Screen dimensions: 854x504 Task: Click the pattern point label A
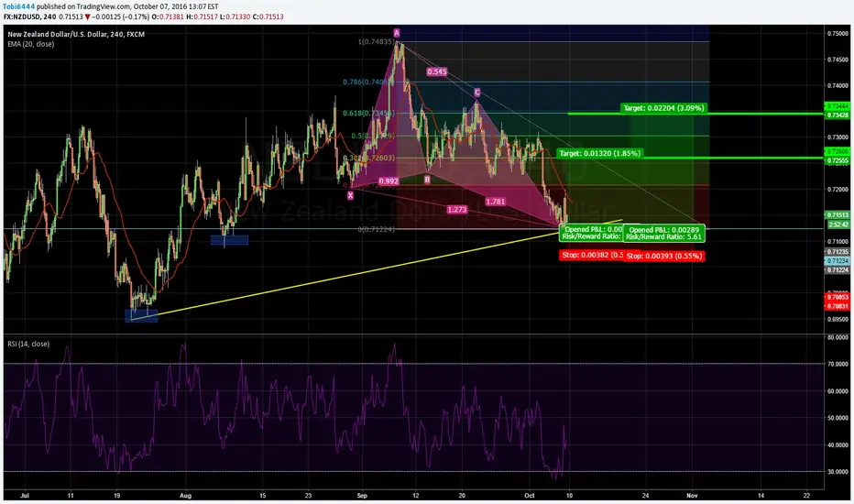(x=397, y=33)
